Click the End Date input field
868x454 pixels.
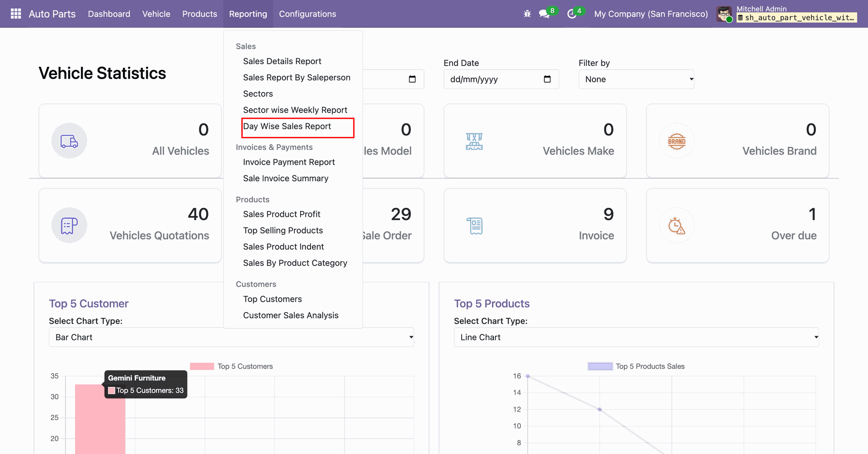[501, 79]
